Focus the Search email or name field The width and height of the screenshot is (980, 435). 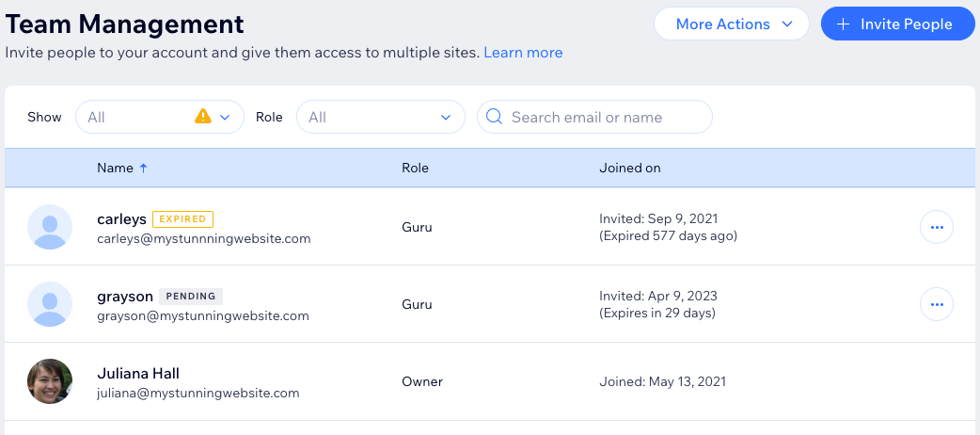(x=594, y=117)
